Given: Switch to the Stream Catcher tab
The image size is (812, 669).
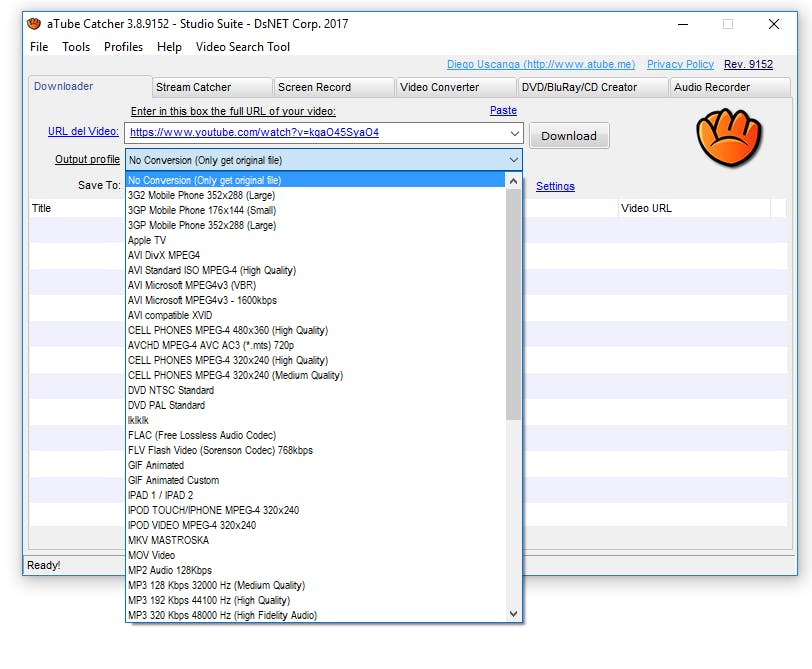Looking at the screenshot, I should (x=211, y=87).
